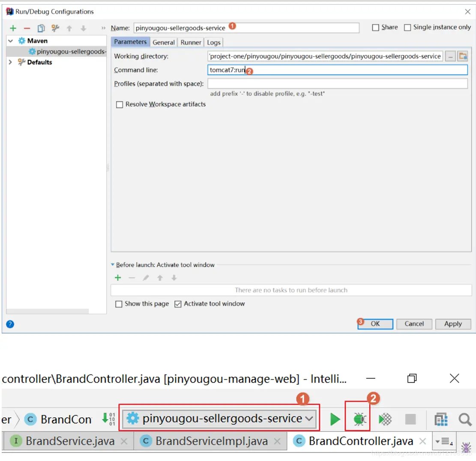Run pinyougou-sellergoods-service with the green play icon
The width and height of the screenshot is (476, 461).
pyautogui.click(x=335, y=419)
